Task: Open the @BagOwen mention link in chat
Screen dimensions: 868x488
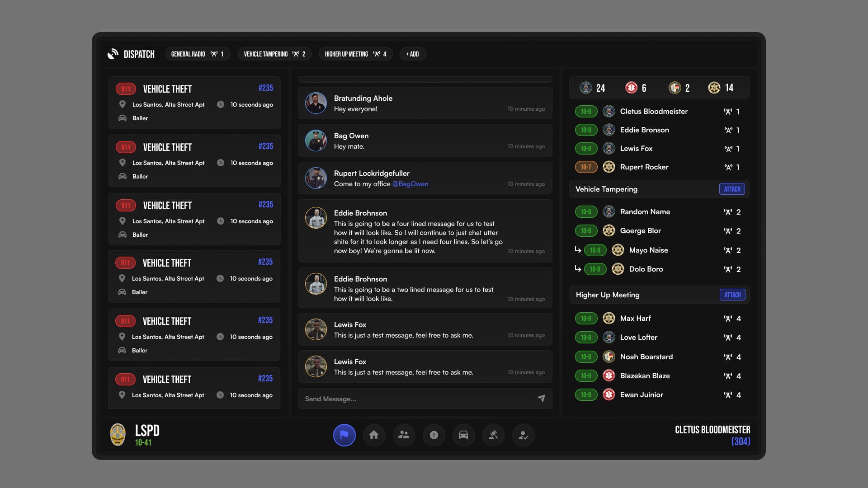Action: click(410, 184)
